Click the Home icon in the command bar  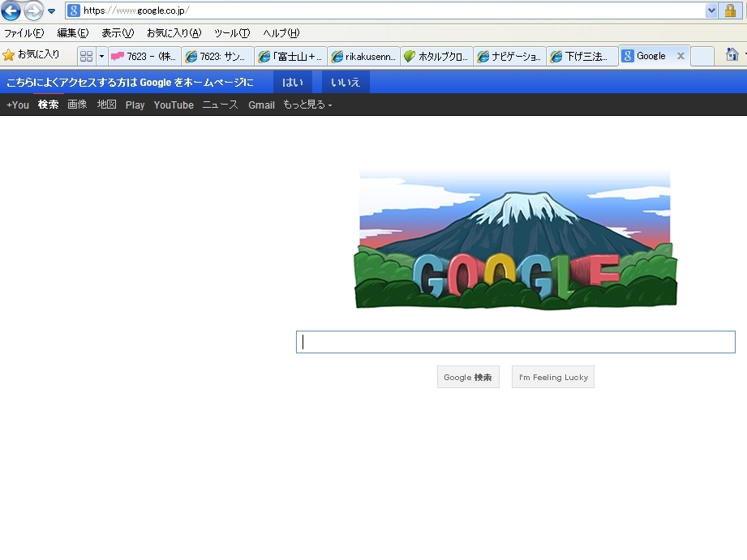732,54
